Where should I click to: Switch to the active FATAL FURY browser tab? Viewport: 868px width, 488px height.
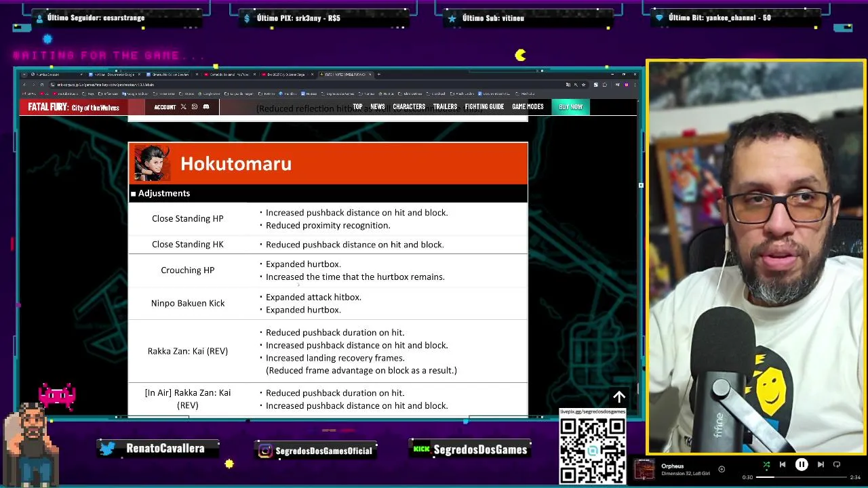(344, 74)
